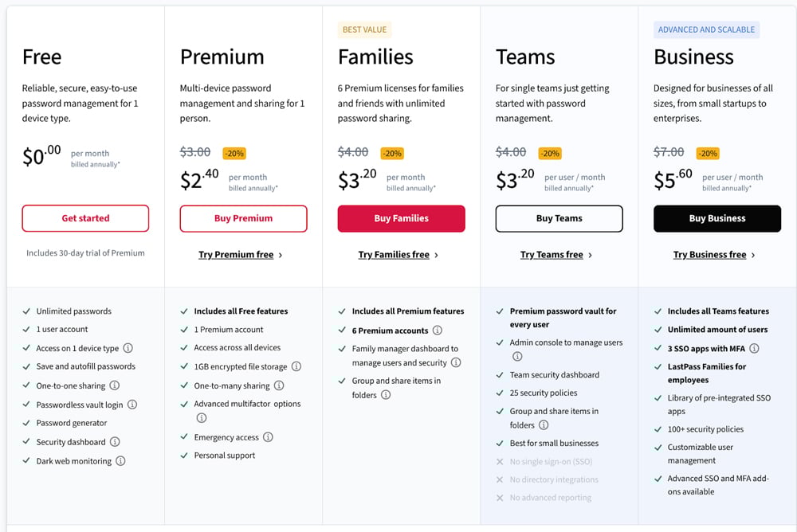Click info icon beside Access on 1 device type
The height and width of the screenshot is (532, 797).
pos(128,348)
